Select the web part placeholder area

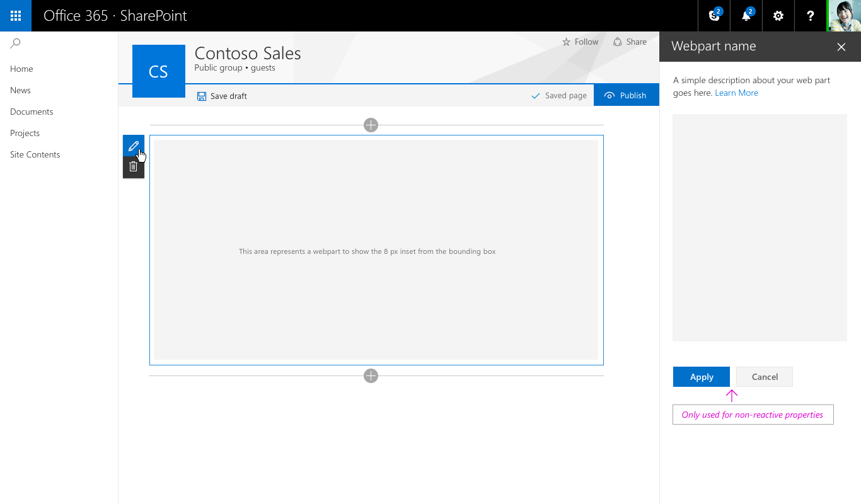coord(376,249)
